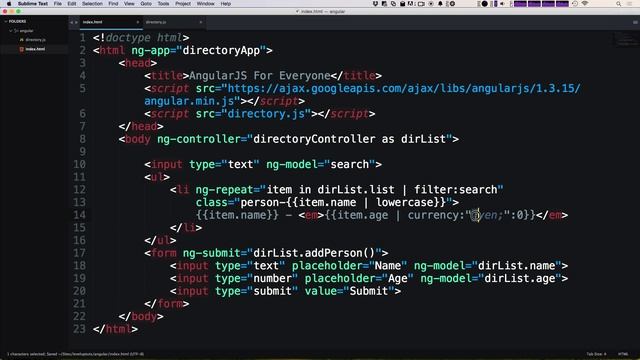
Task: Switch to the directory.js tab
Action: (x=174, y=22)
